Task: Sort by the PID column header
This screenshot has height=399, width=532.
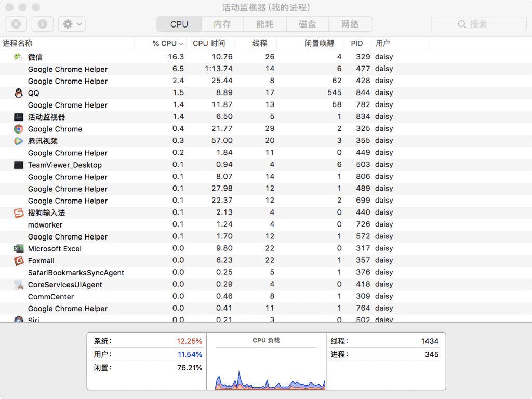Action: click(357, 44)
